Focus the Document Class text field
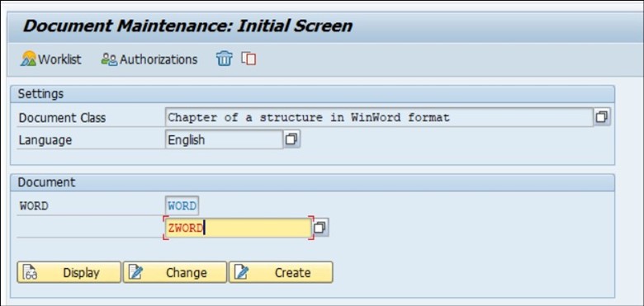644x306 pixels. [x=379, y=118]
